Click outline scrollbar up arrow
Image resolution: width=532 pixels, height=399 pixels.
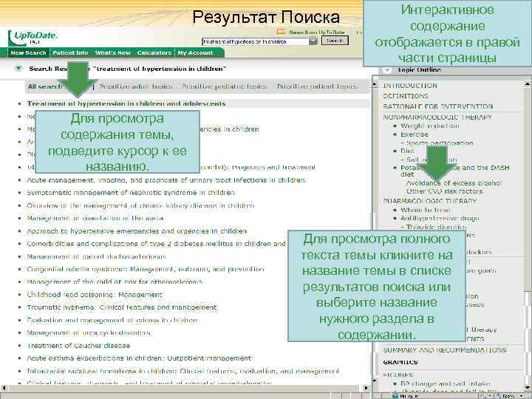coord(528,83)
